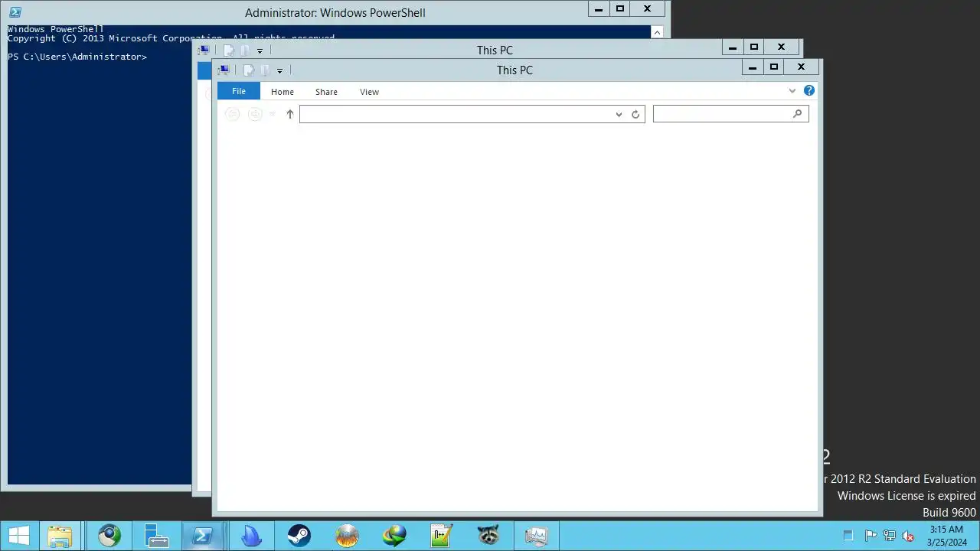Expand the ribbon using the chevron beside Help
The width and height of the screenshot is (980, 551).
point(792,91)
